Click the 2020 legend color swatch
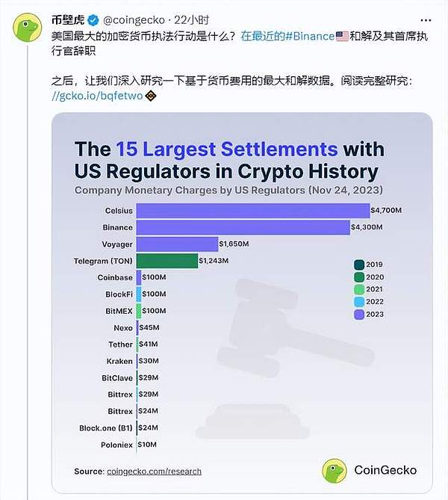This screenshot has width=448, height=500. click(358, 277)
